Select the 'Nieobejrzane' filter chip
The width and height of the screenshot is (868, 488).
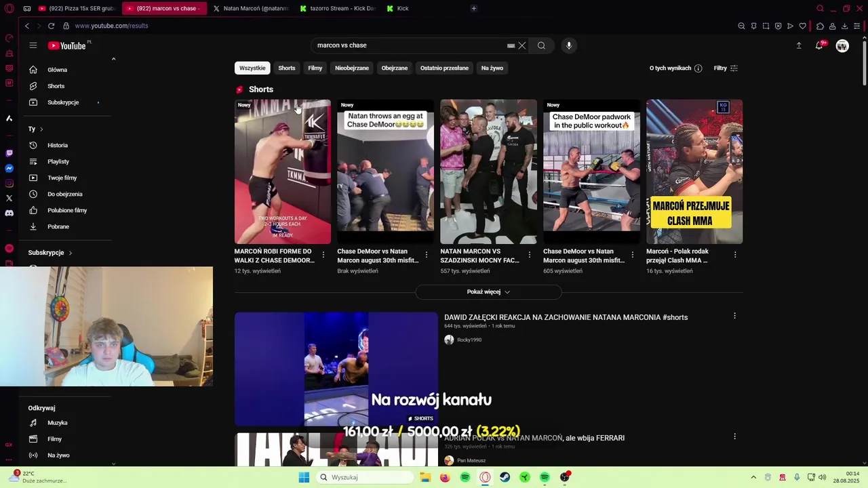pos(352,68)
